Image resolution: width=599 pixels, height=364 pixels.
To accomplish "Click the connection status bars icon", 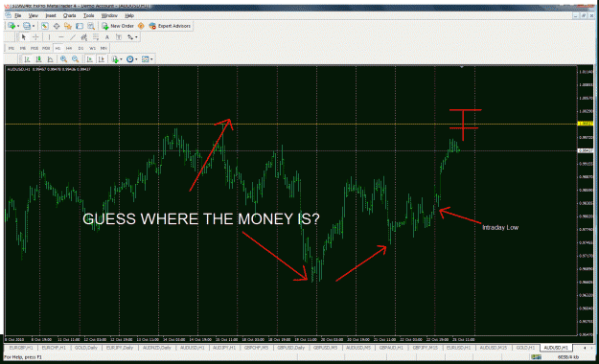I will [537, 357].
